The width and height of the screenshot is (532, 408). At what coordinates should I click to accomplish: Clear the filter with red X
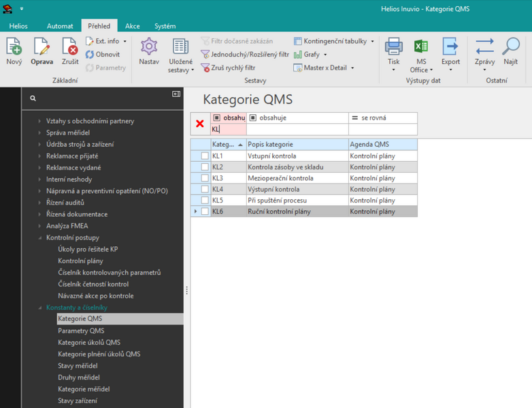(x=200, y=124)
